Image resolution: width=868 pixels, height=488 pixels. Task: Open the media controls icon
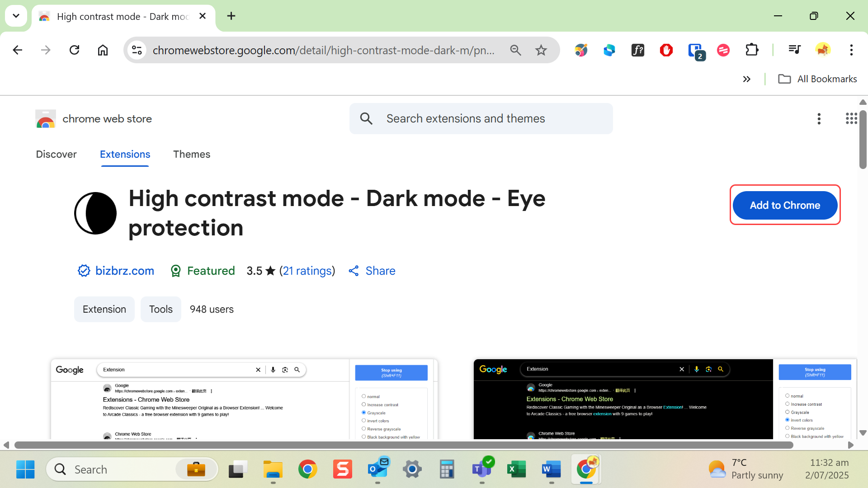click(794, 50)
